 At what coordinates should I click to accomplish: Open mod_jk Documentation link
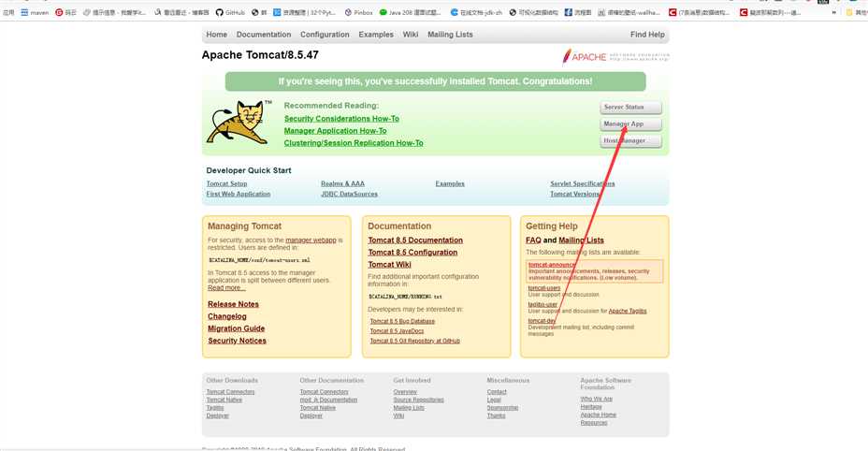point(328,400)
